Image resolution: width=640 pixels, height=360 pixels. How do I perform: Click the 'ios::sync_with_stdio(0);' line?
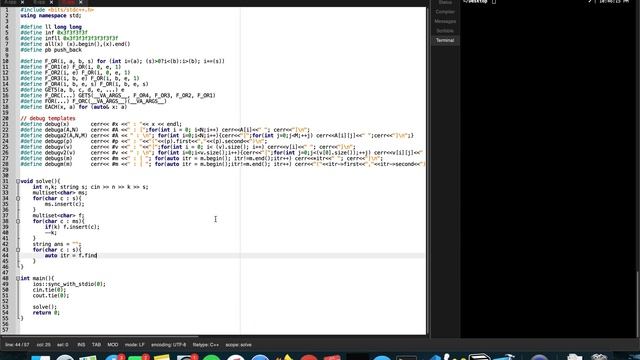69,284
